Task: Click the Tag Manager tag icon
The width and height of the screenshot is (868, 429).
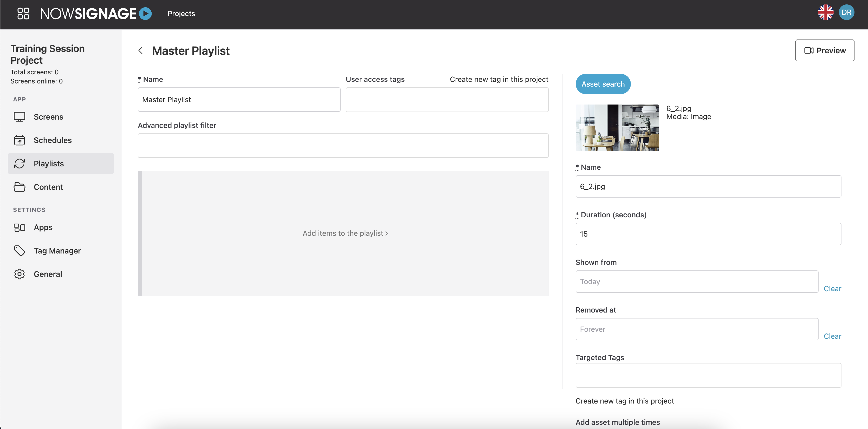Action: [20, 251]
